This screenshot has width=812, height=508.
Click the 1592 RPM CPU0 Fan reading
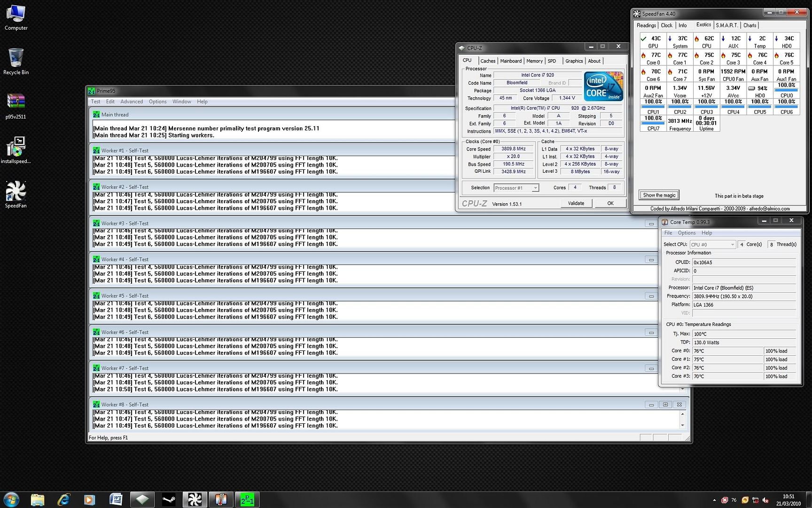pyautogui.click(x=733, y=75)
